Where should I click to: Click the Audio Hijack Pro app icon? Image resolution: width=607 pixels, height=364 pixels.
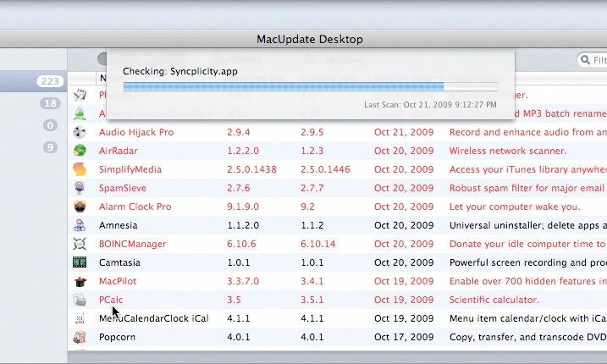[80, 132]
